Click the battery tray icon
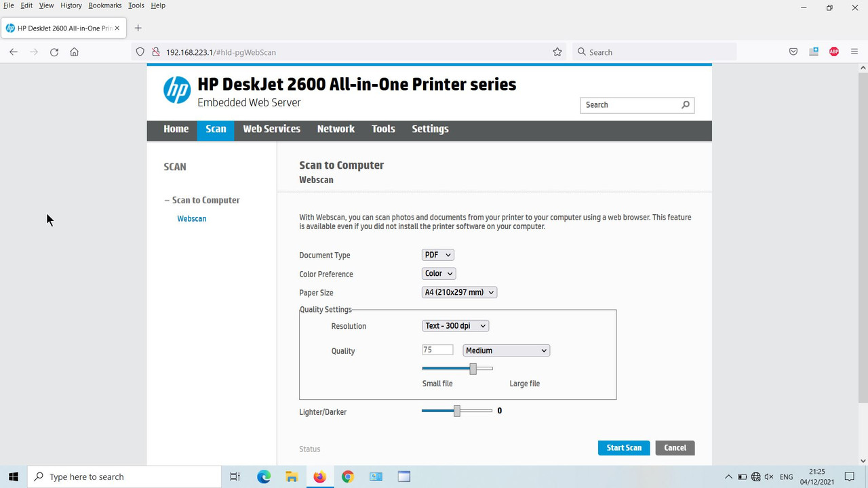 click(743, 476)
